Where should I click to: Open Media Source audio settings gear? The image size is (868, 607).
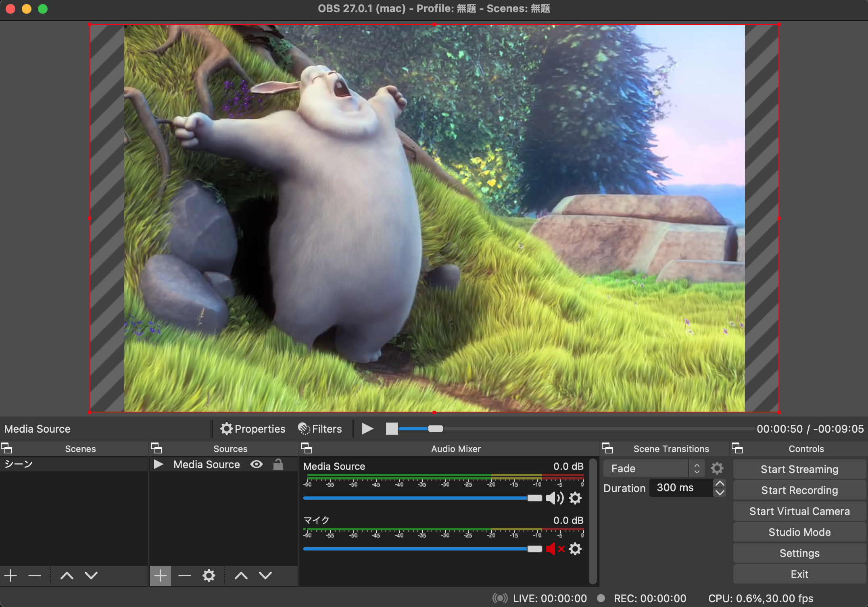(575, 498)
